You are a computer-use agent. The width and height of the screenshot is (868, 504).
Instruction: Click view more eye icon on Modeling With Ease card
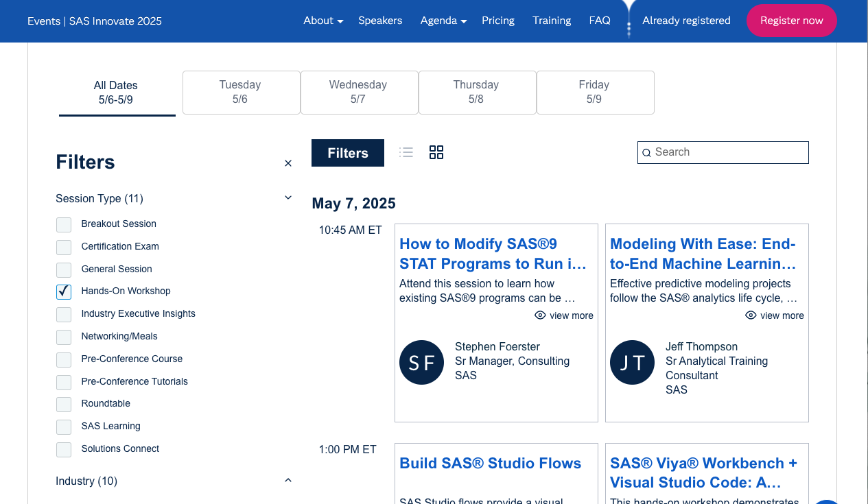tap(751, 315)
